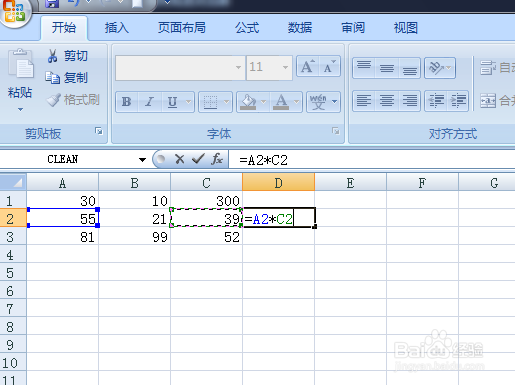Open Insert Function fx button
Screen dimensions: 515x385
point(217,159)
